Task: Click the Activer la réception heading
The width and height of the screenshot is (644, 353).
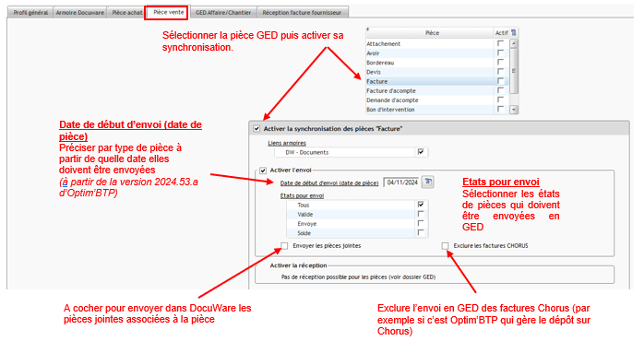Action: click(298, 265)
